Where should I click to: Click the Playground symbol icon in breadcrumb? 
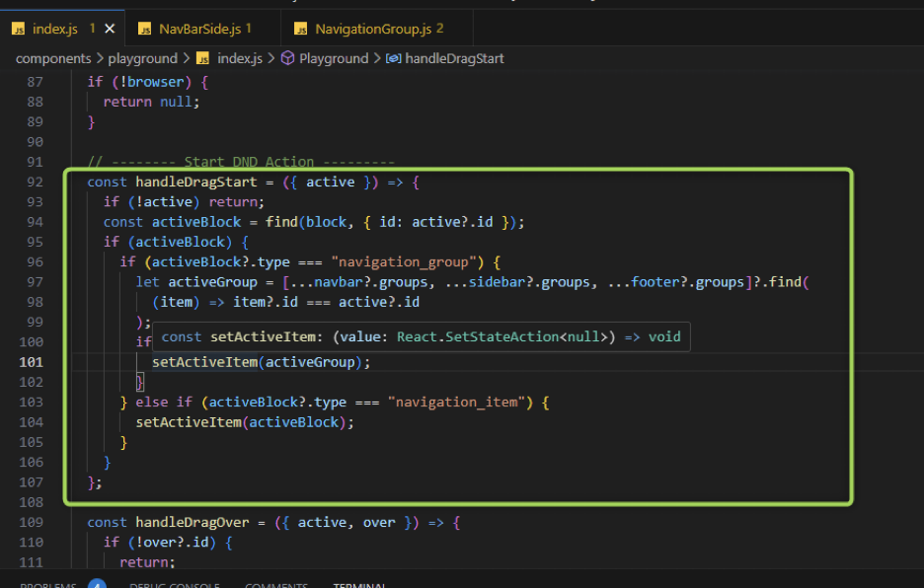[x=288, y=58]
